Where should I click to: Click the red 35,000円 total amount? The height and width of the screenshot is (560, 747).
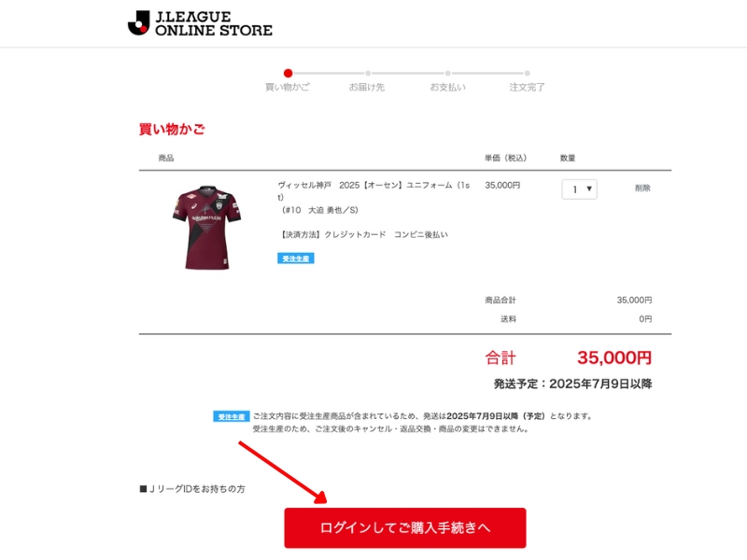pos(614,357)
